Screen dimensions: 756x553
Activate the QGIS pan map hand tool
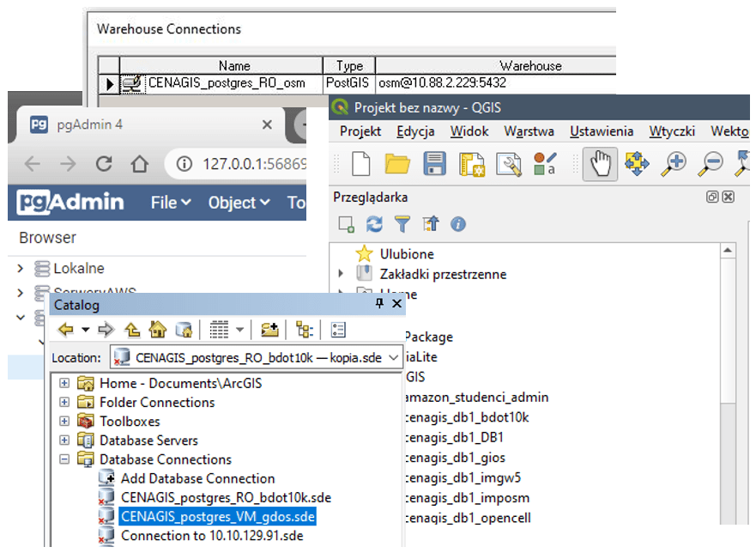tap(601, 165)
